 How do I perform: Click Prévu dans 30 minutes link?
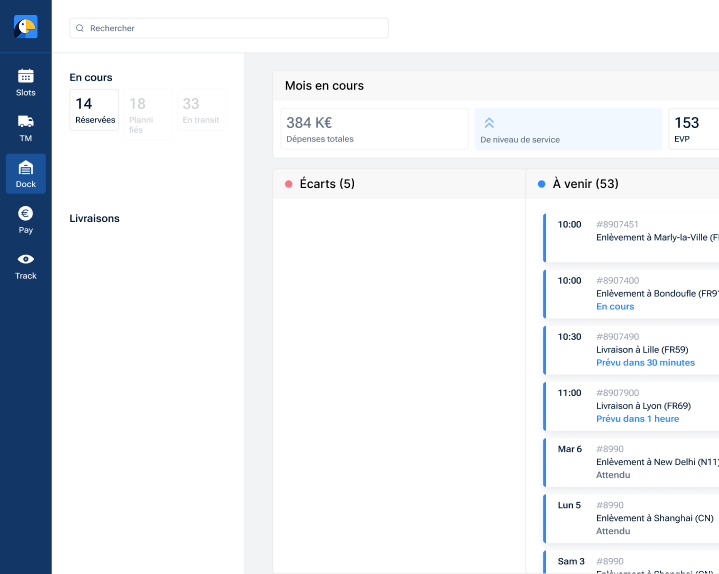coord(645,363)
